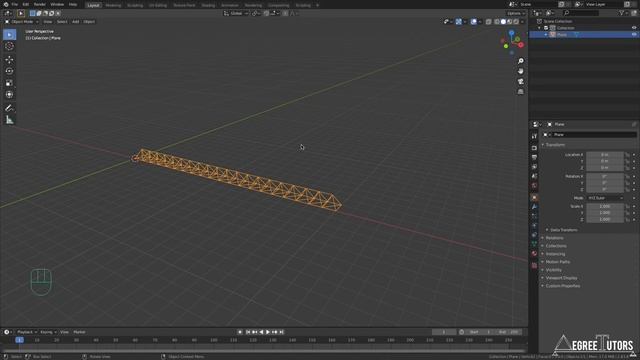Toggle camera view icon in viewport

click(520, 82)
